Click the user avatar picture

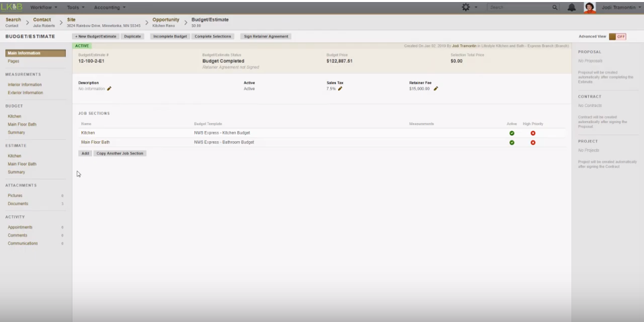[589, 7]
